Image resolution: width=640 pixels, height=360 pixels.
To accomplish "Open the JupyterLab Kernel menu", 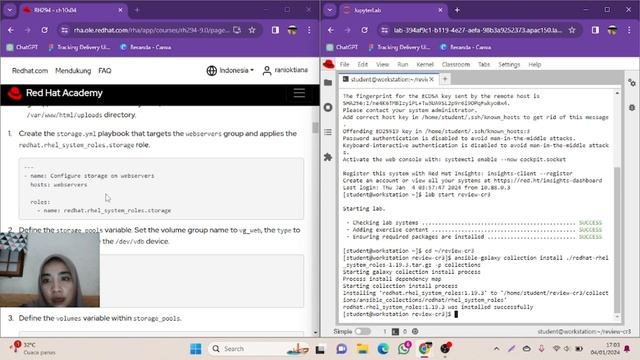I will 425,64.
